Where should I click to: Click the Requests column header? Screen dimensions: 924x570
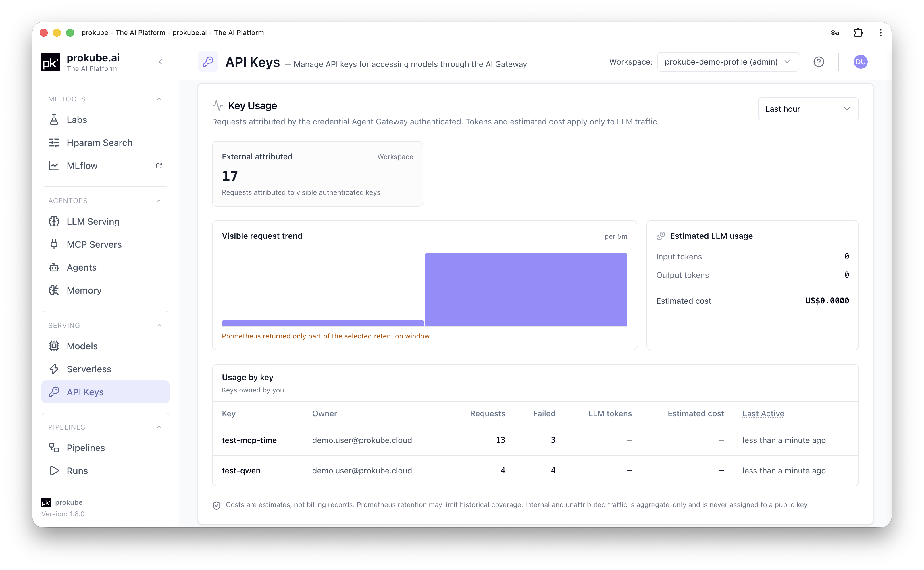[x=487, y=413]
